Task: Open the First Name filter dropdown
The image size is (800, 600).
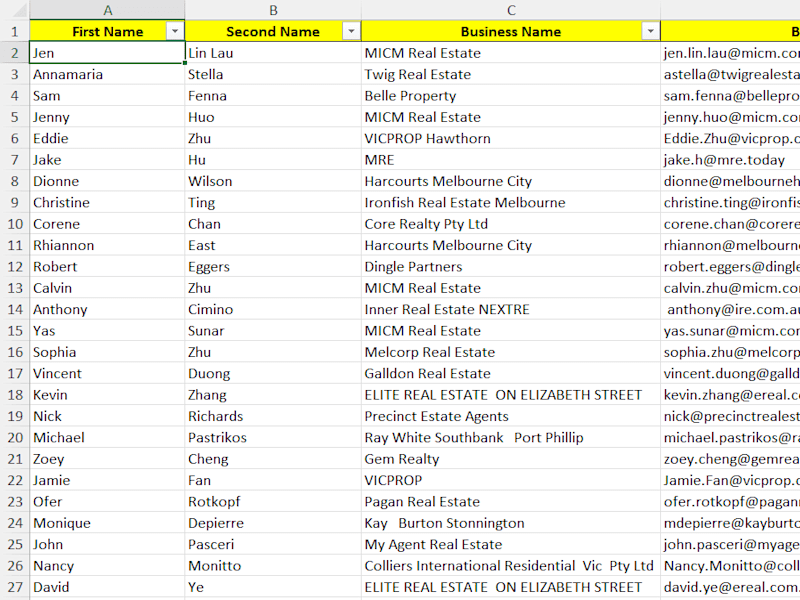Action: (174, 31)
